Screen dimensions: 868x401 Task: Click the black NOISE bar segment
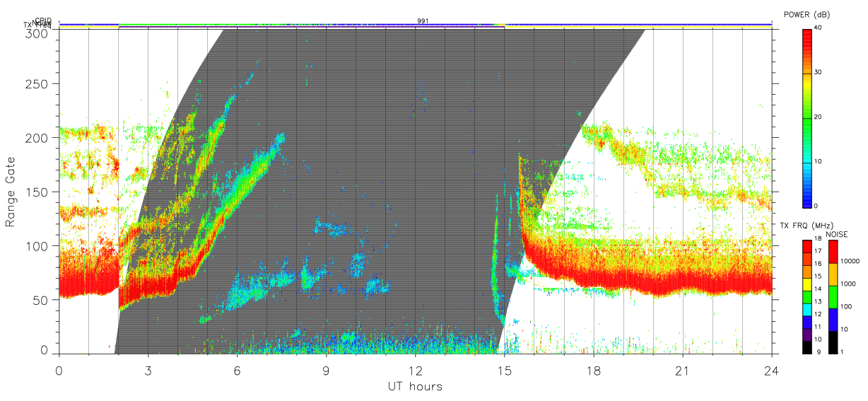click(x=833, y=342)
